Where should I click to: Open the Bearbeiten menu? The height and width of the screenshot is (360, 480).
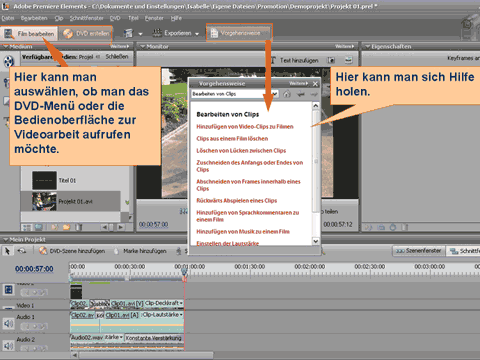[34, 18]
